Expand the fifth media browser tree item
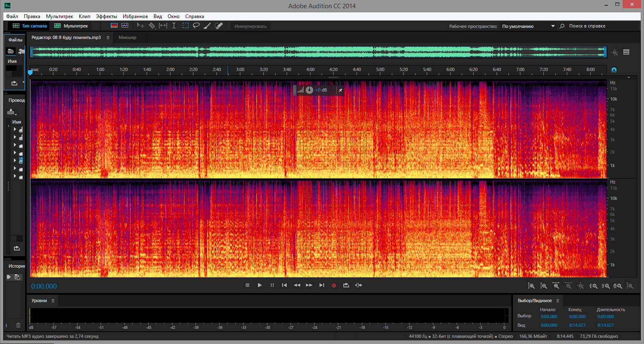644x344 pixels. click(x=15, y=160)
